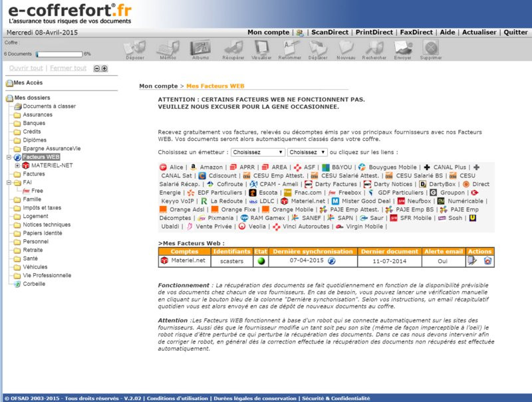Open the PrintDirect menu item

tap(374, 32)
